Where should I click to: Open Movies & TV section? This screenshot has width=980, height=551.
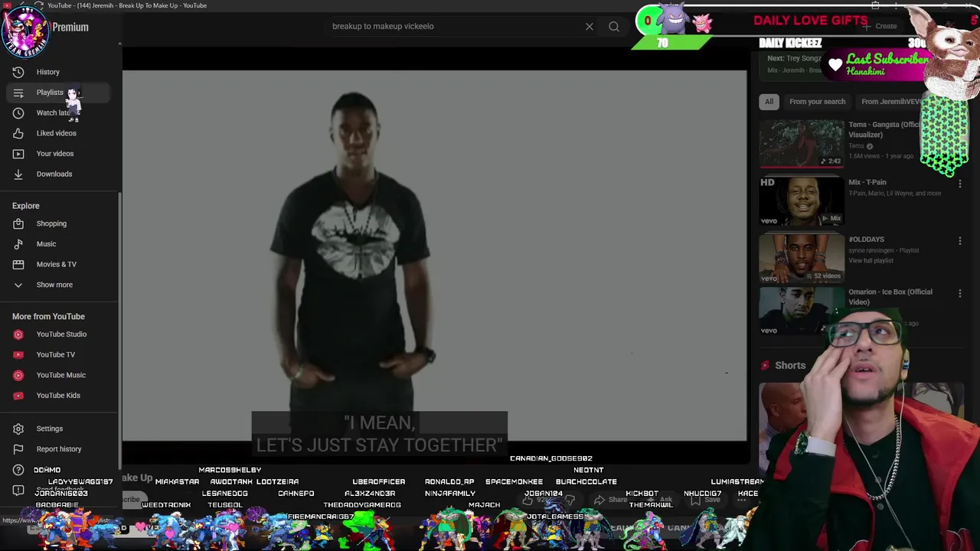click(59, 264)
